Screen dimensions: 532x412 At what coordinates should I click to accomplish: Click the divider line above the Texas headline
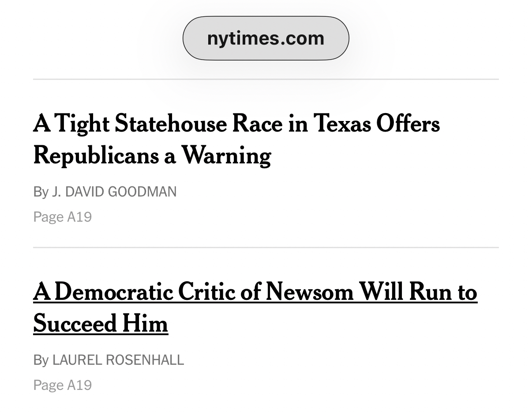point(266,79)
